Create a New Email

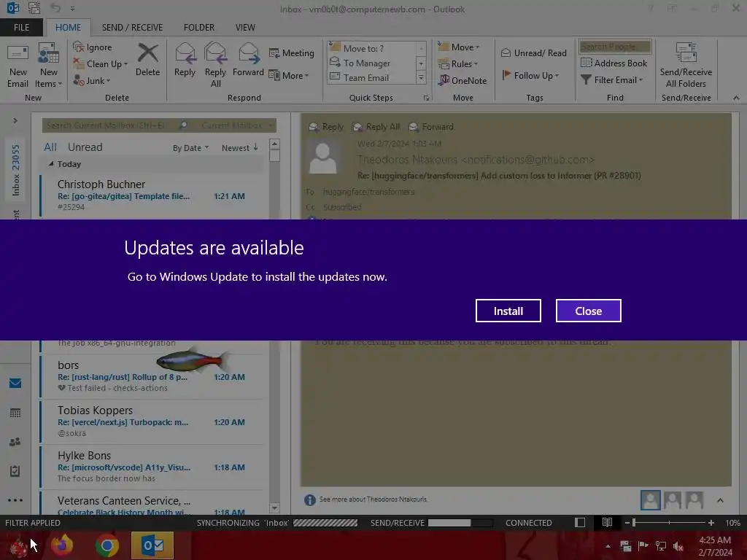pos(18,66)
